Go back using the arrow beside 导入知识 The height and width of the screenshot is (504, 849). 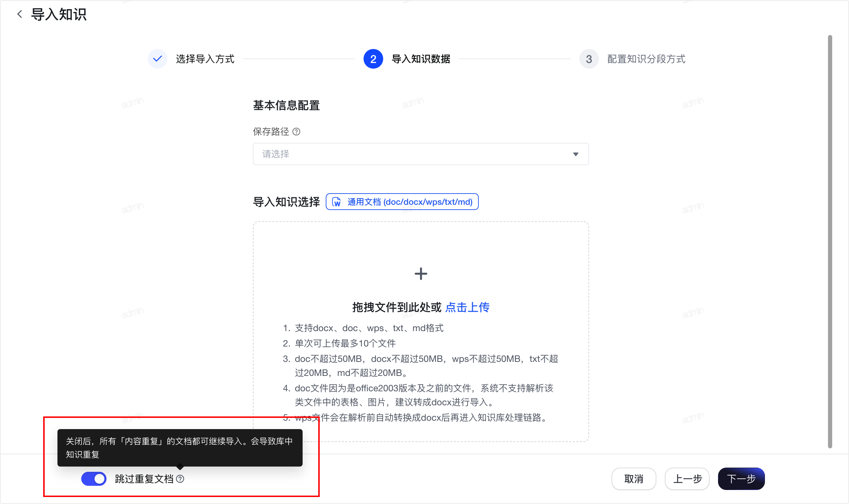point(20,14)
